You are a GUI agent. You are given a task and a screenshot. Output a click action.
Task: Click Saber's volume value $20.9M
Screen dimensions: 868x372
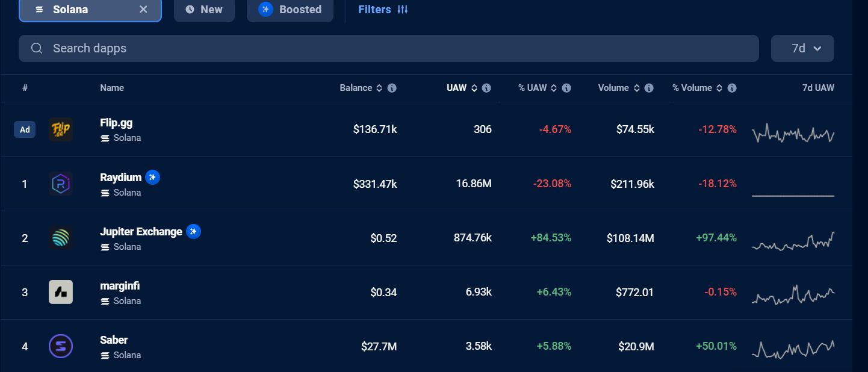[636, 346]
